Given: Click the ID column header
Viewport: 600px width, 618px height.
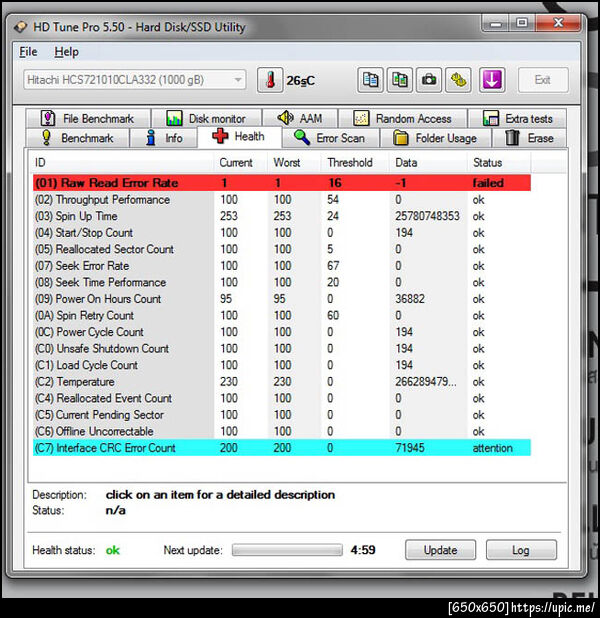Looking at the screenshot, I should pyautogui.click(x=121, y=163).
